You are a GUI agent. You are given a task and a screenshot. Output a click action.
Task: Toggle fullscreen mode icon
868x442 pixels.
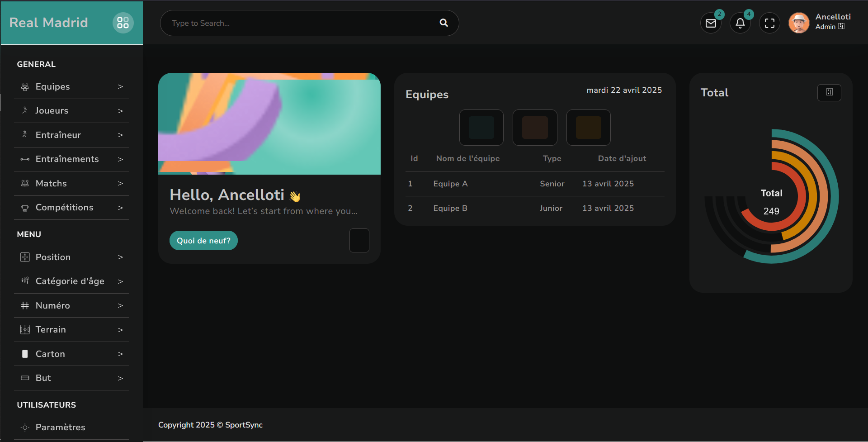coord(769,23)
